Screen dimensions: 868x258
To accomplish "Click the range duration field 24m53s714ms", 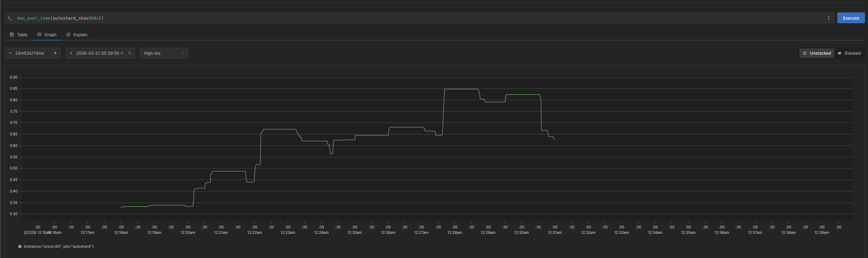I will [30, 53].
